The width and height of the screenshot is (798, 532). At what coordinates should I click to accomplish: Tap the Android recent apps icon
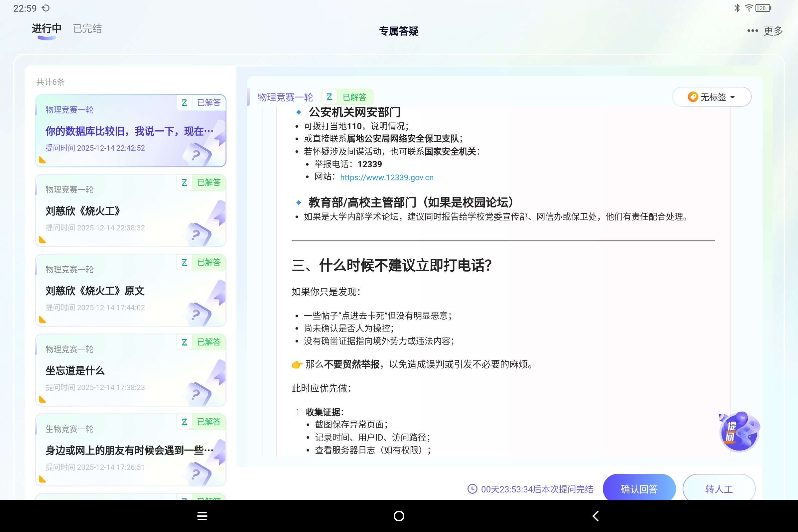click(202, 516)
